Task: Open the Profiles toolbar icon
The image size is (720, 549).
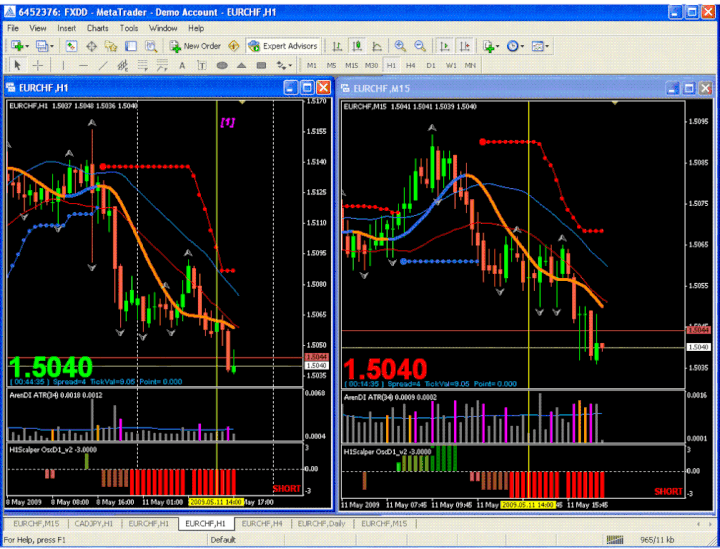Action: coord(41,46)
